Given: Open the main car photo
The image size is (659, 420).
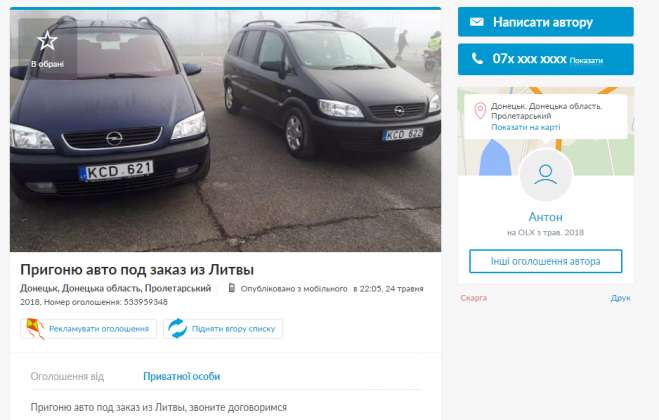Looking at the screenshot, I should [x=225, y=130].
